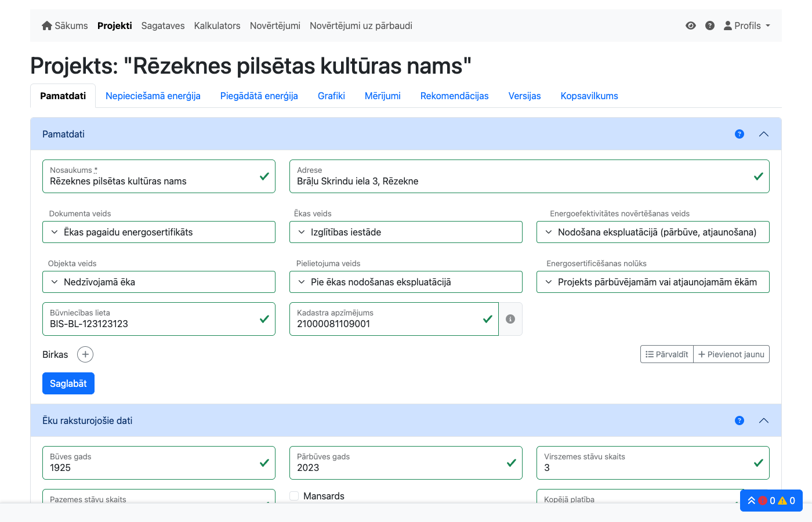Image resolution: width=812 pixels, height=522 pixels.
Task: Switch to the Grafiki tab
Action: tap(331, 96)
